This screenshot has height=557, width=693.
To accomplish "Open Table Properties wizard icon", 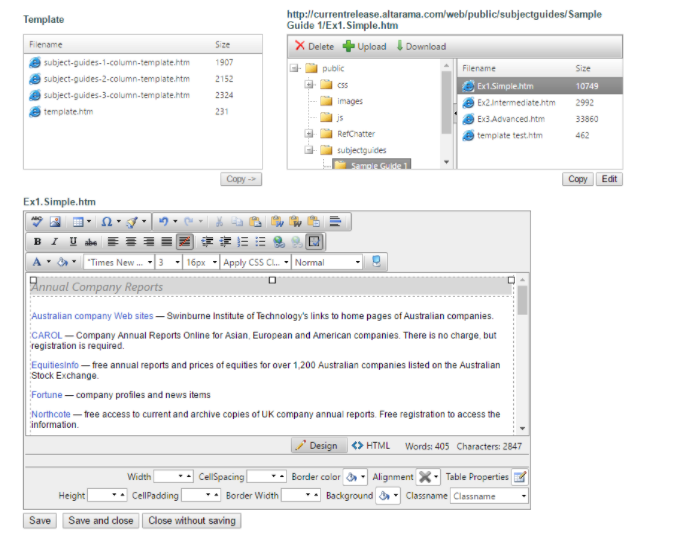I will pos(520,477).
